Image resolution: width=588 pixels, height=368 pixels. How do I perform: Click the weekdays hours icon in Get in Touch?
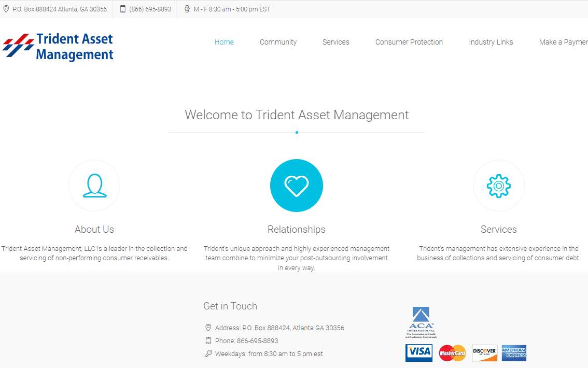point(208,353)
